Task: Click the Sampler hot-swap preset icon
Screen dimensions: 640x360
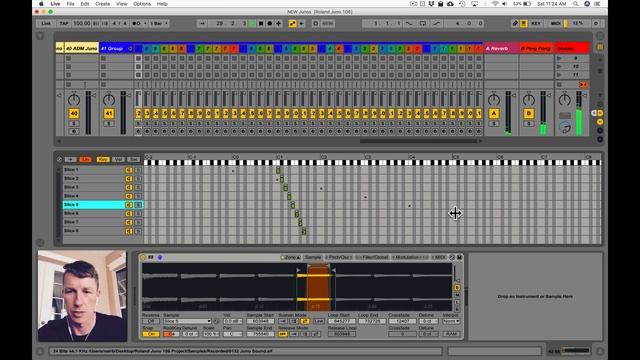Action: (x=452, y=258)
